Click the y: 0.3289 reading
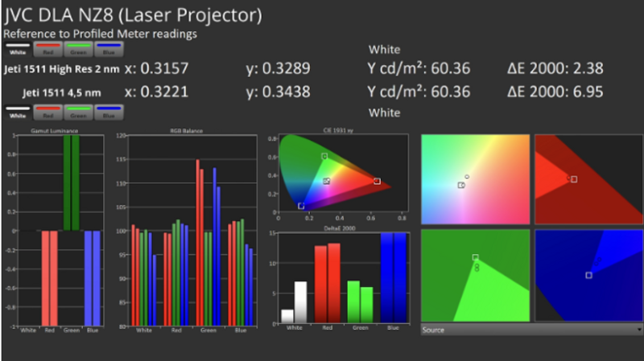The height and width of the screenshot is (361, 644). click(x=278, y=68)
